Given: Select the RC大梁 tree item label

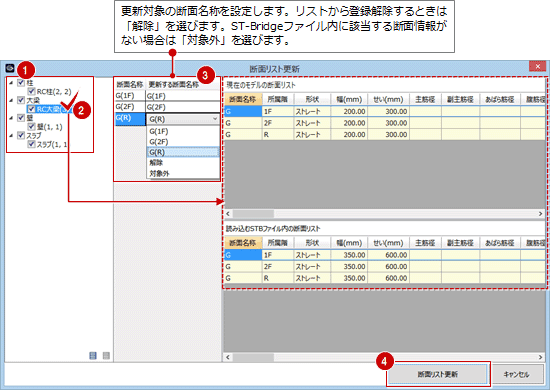Looking at the screenshot, I should (x=53, y=109).
